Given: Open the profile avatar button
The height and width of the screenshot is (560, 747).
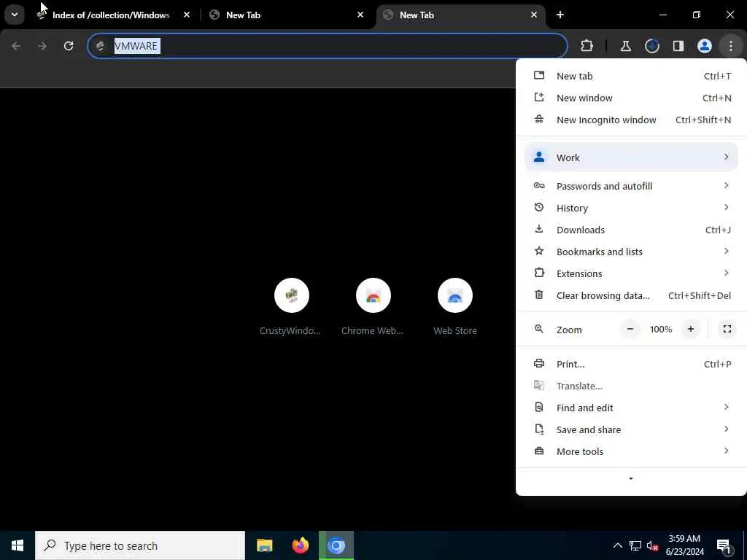Looking at the screenshot, I should click(704, 46).
